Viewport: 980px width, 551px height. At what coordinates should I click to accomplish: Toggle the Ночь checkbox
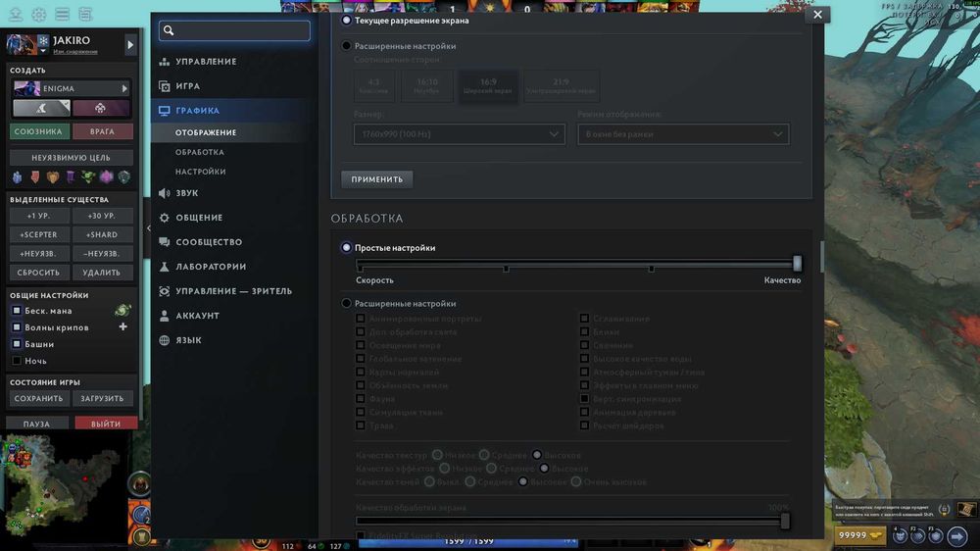17,361
